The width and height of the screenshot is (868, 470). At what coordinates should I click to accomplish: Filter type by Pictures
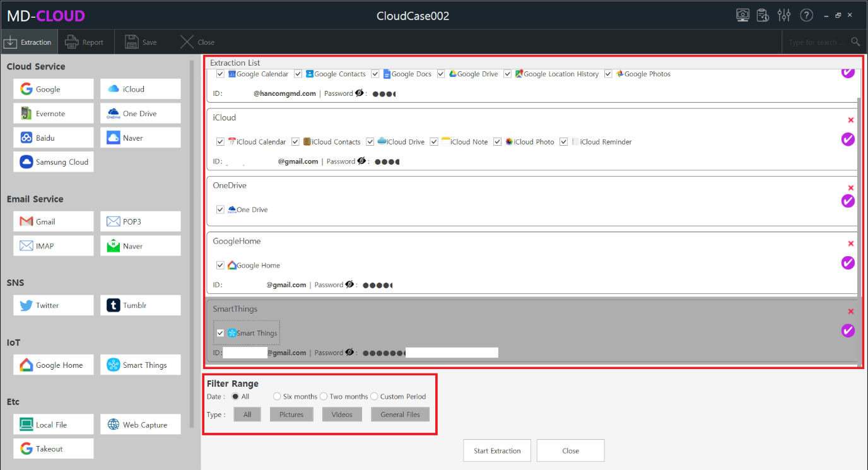291,414
